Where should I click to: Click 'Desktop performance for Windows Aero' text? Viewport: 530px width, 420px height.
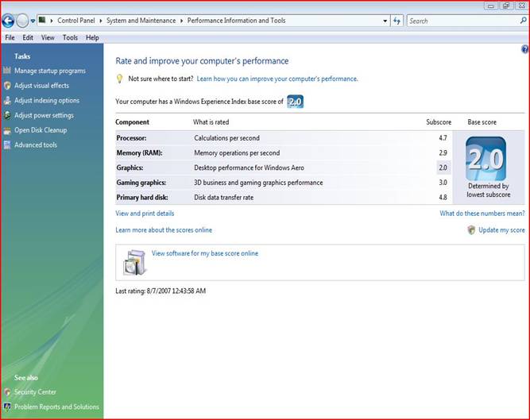[x=250, y=168]
